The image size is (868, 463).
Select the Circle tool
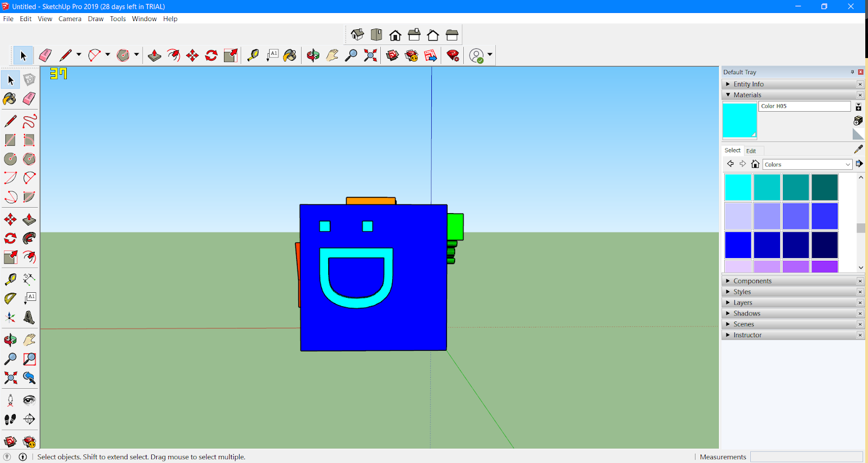pos(10,159)
